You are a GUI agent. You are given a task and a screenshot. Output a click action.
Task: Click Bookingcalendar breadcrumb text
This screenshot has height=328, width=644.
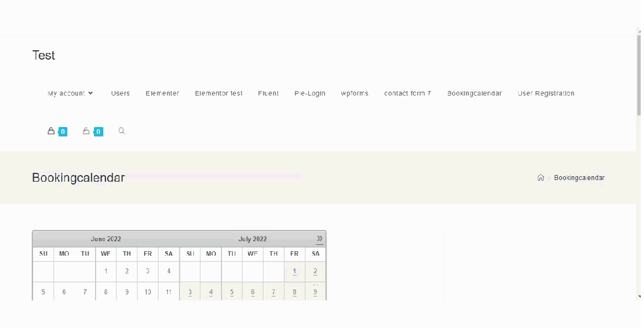(579, 177)
